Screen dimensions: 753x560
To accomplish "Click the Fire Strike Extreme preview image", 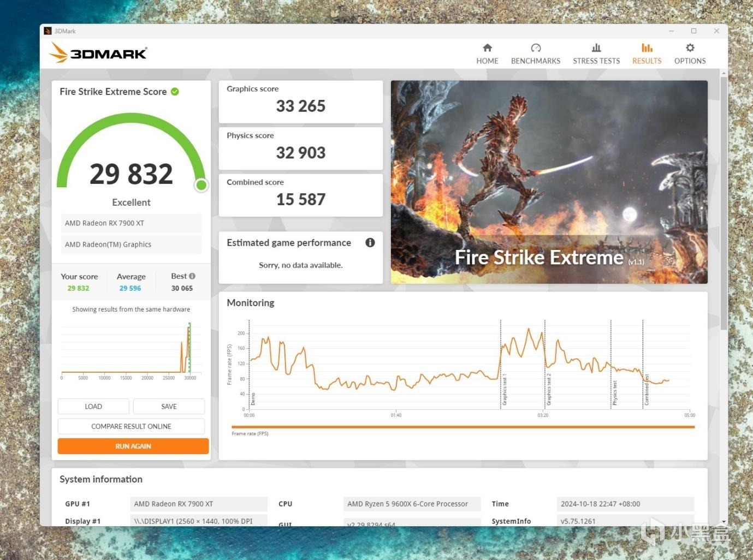I will click(x=549, y=182).
